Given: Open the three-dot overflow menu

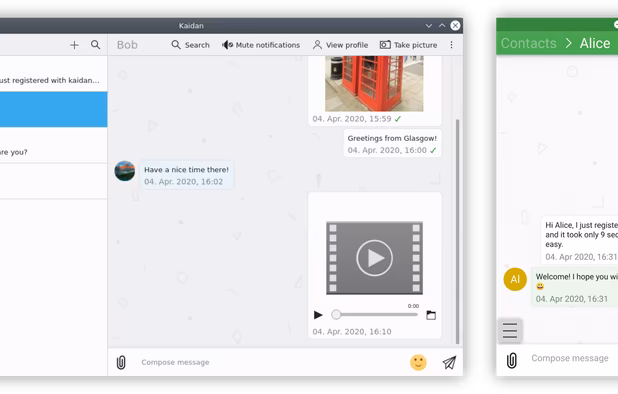Looking at the screenshot, I should pyautogui.click(x=451, y=45).
